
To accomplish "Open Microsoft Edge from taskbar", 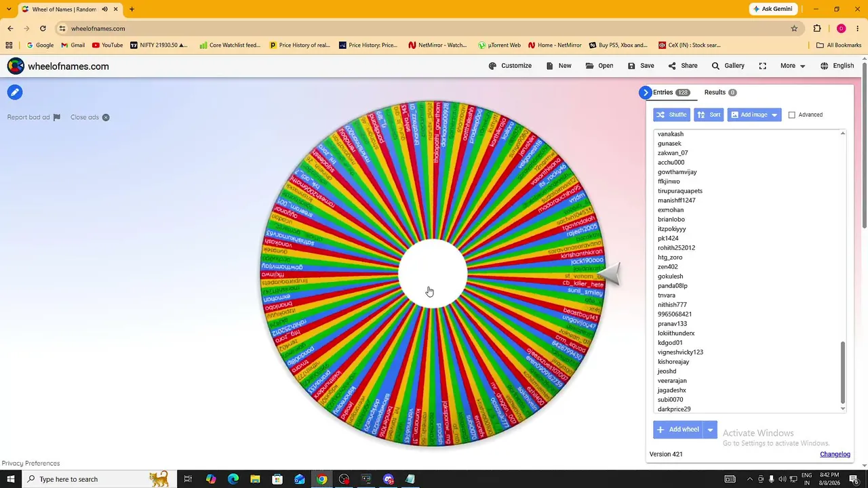I will point(233,479).
